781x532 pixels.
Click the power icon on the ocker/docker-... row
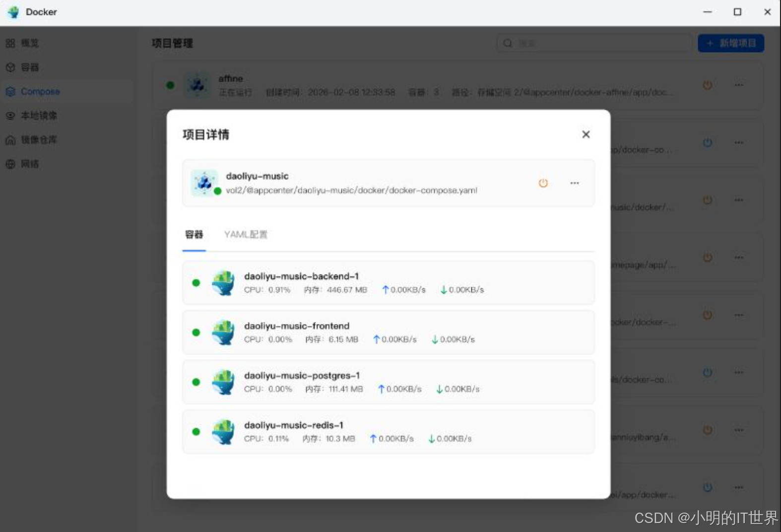click(x=708, y=315)
